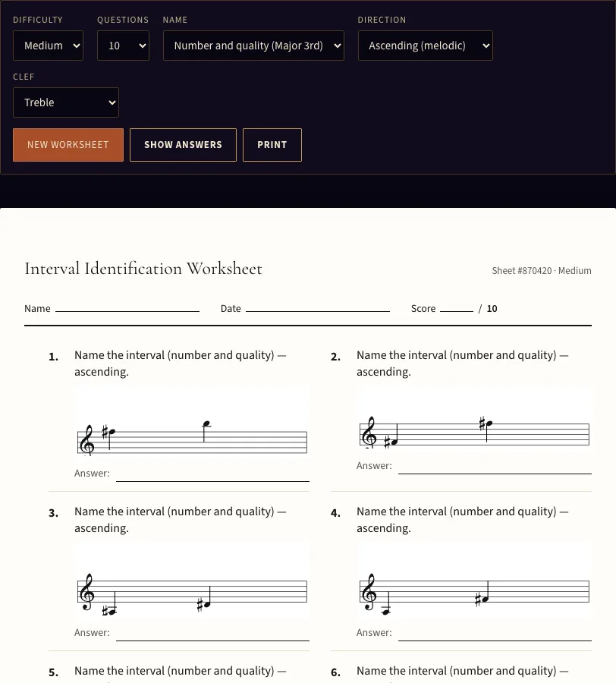Click the question 5 prompt text
The image size is (616, 683).
[181, 673]
